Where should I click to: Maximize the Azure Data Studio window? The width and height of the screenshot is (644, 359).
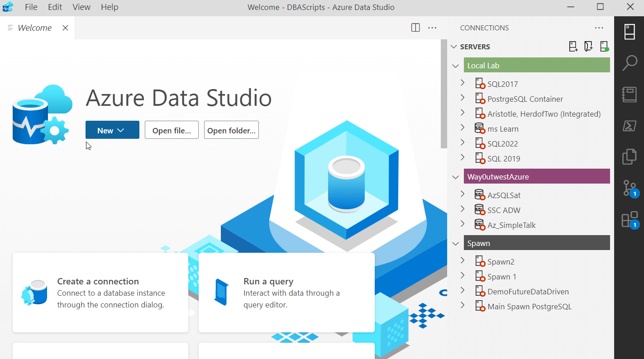600,7
